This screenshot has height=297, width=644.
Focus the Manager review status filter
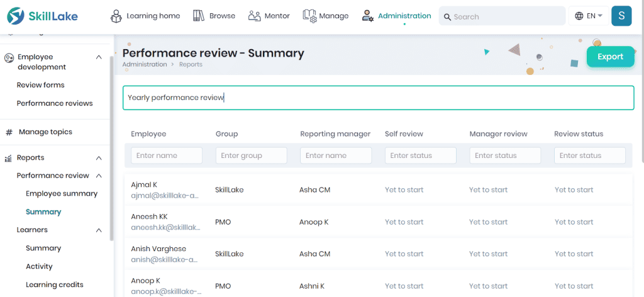(x=505, y=155)
